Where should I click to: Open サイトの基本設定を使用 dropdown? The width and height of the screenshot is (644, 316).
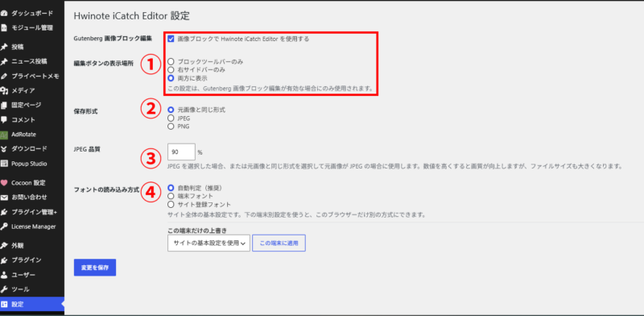coord(208,243)
